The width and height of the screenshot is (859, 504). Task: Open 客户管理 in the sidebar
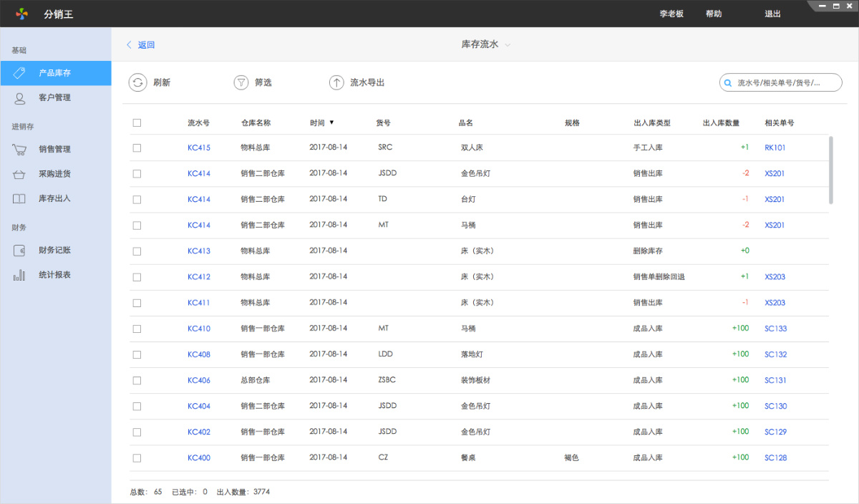[55, 97]
